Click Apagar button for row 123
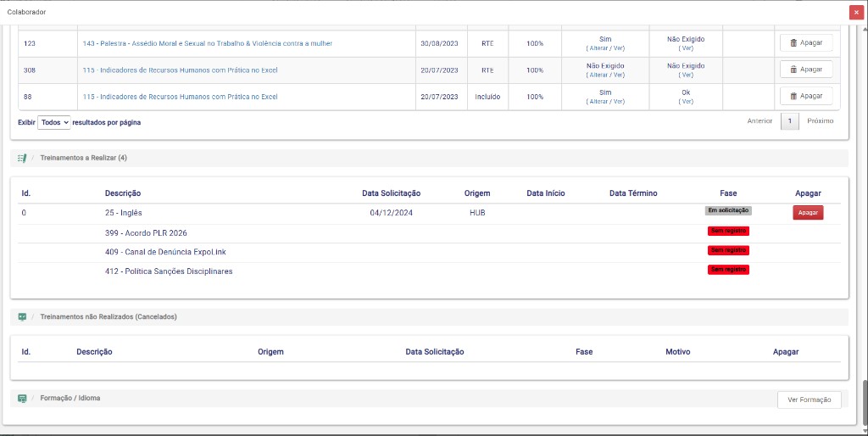Viewport: 868px width, 436px height. pyautogui.click(x=806, y=42)
